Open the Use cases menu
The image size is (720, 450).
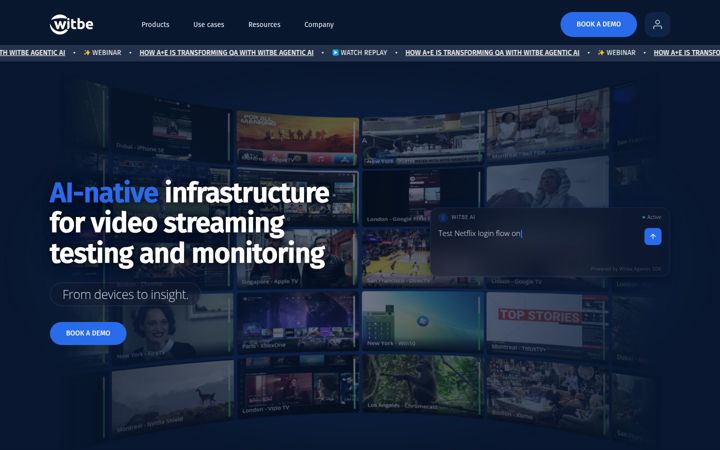pyautogui.click(x=208, y=24)
